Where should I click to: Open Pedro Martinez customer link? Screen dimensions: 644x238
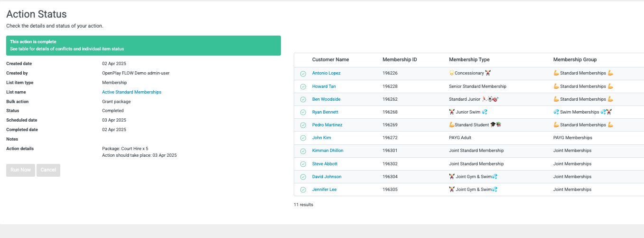pyautogui.click(x=327, y=125)
